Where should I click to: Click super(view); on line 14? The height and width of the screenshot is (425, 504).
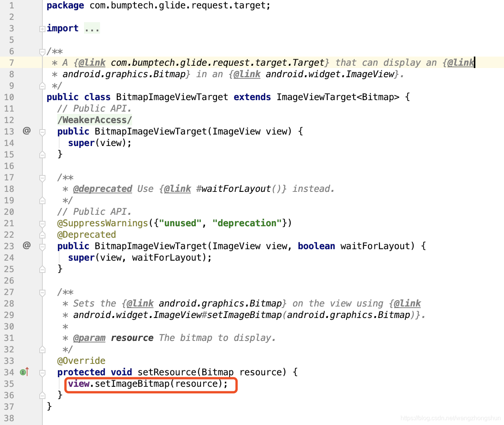click(100, 143)
